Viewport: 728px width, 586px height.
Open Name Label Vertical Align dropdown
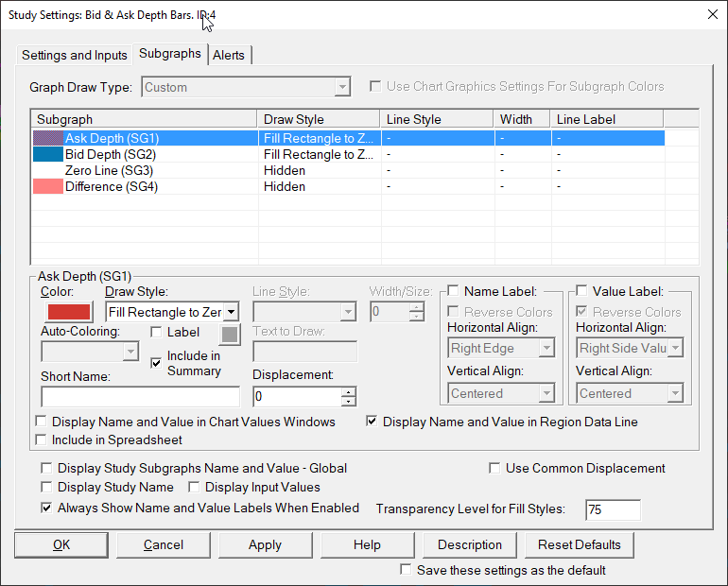[x=546, y=393]
